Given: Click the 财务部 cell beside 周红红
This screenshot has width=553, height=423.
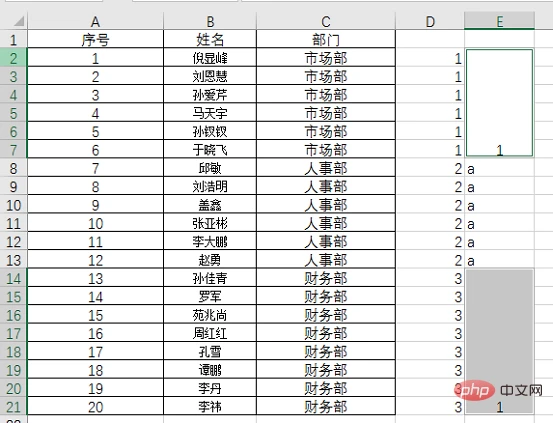Looking at the screenshot, I should pos(326,333).
